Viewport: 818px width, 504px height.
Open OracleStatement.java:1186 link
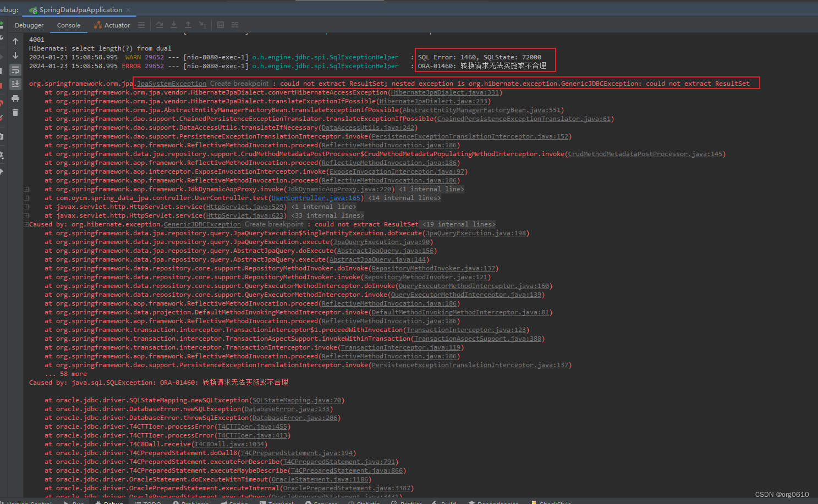point(320,479)
